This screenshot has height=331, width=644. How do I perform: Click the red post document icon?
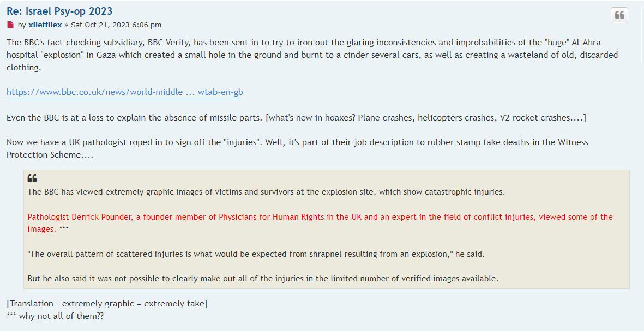click(10, 25)
